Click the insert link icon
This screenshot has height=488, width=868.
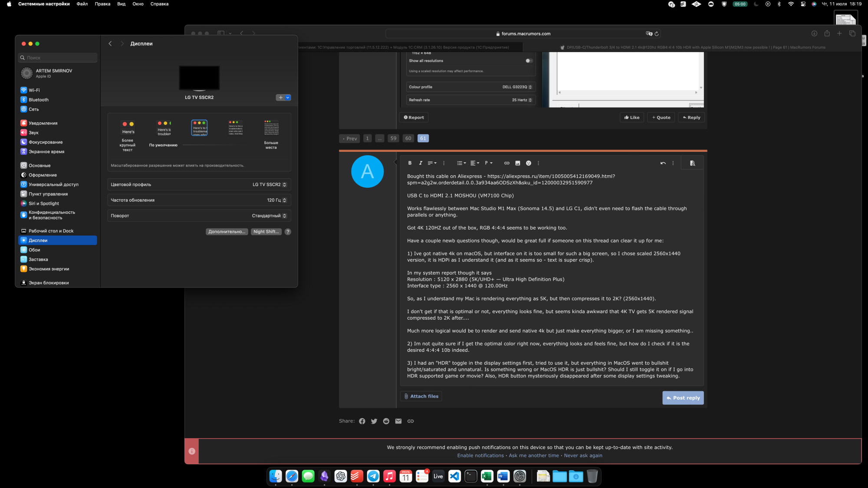pos(506,163)
